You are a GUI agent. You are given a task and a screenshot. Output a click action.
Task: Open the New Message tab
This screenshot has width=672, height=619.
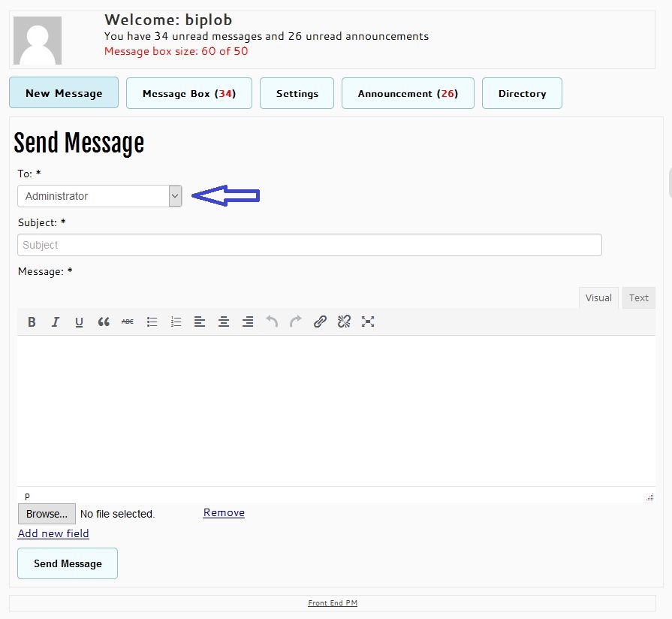(64, 92)
